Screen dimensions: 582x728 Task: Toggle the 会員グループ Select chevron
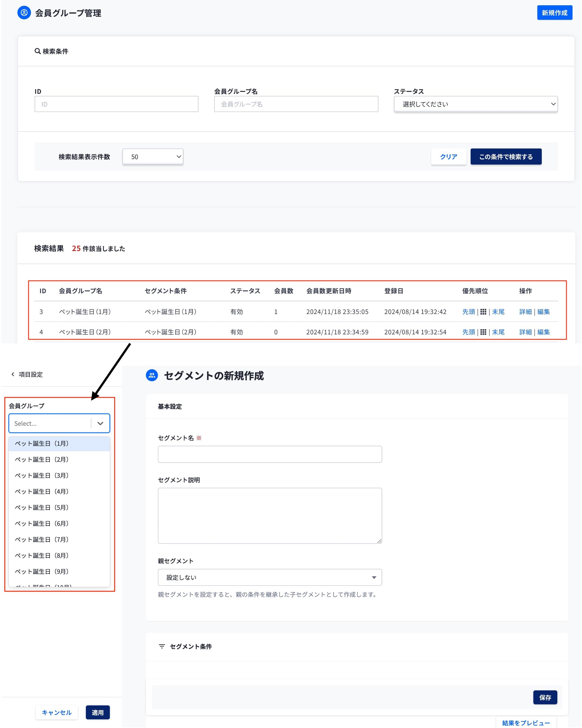[x=100, y=423]
